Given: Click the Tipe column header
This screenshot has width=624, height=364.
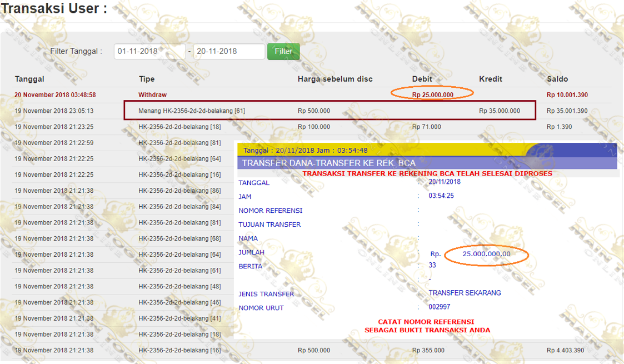Looking at the screenshot, I should click(x=147, y=79).
